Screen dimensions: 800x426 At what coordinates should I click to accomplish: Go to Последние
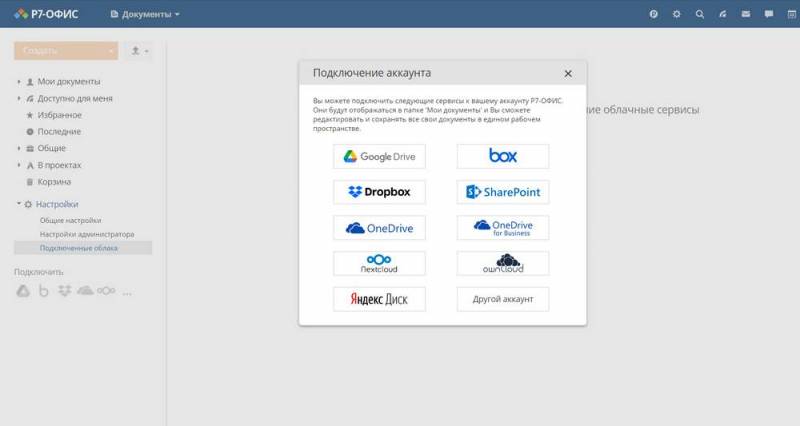59,132
